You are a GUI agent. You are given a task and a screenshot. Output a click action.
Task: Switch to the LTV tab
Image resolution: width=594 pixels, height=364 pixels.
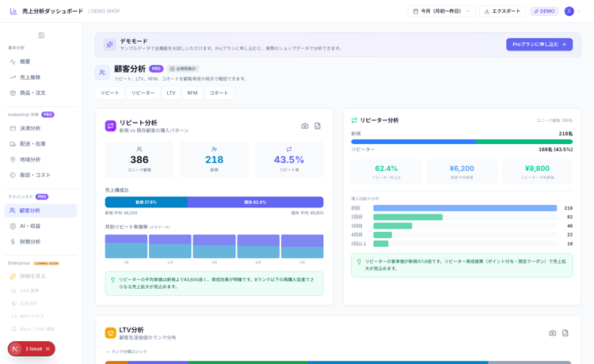point(171,93)
